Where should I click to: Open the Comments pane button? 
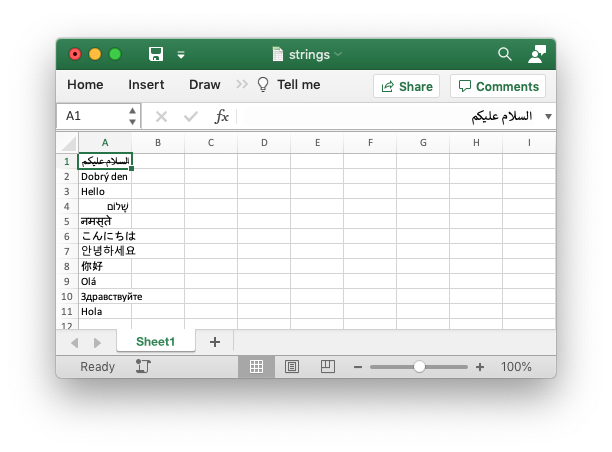click(498, 86)
